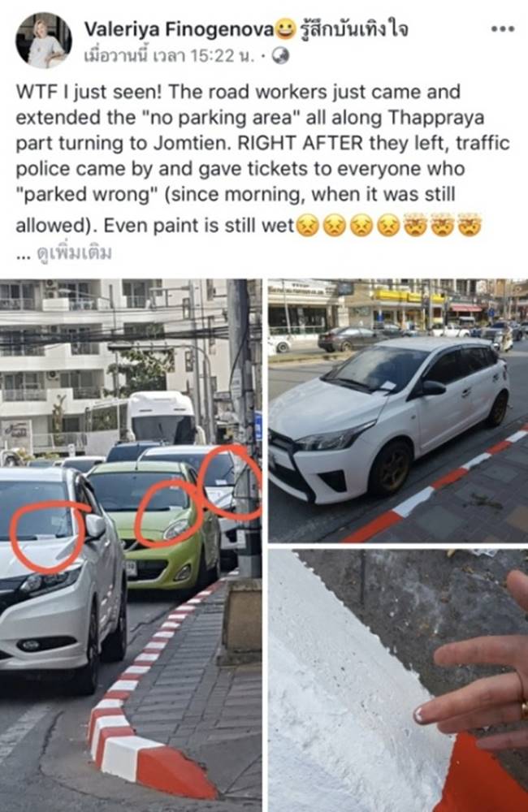Open the wet white paint close-up photo
The width and height of the screenshot is (528, 812).
click(x=398, y=680)
